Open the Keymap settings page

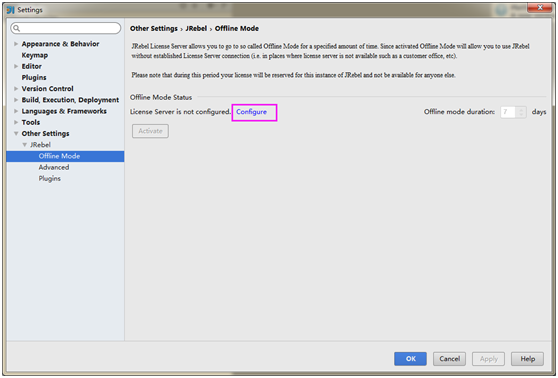coord(35,55)
